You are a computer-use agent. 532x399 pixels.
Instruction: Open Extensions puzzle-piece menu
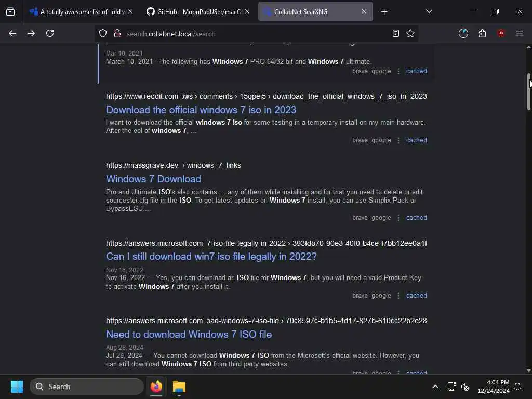pos(482,33)
